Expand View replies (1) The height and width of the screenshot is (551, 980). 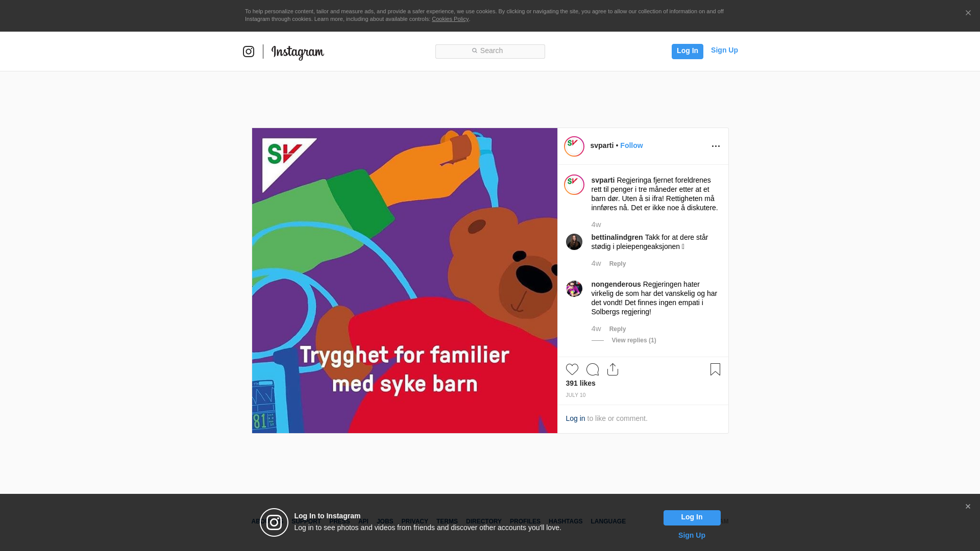pyautogui.click(x=634, y=340)
